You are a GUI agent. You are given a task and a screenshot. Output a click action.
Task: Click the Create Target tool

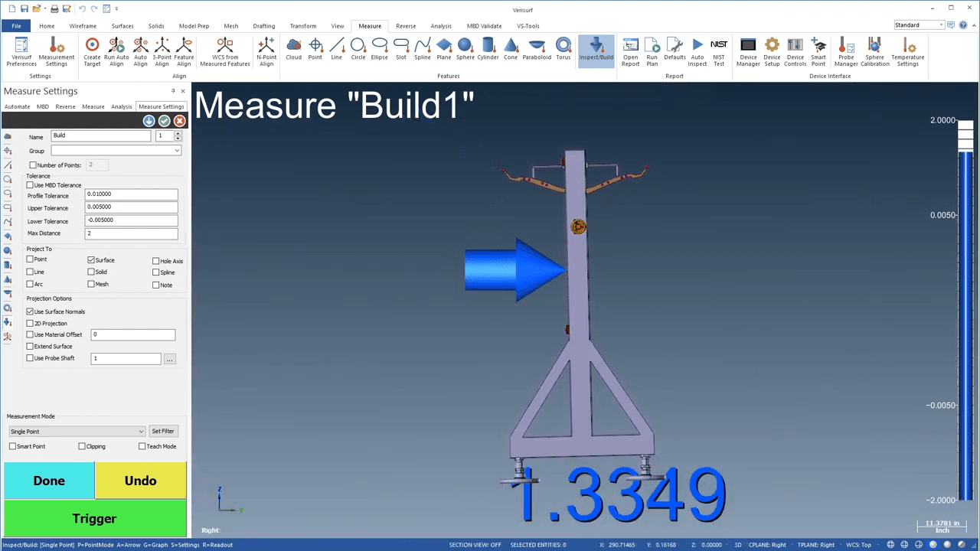[x=92, y=51]
